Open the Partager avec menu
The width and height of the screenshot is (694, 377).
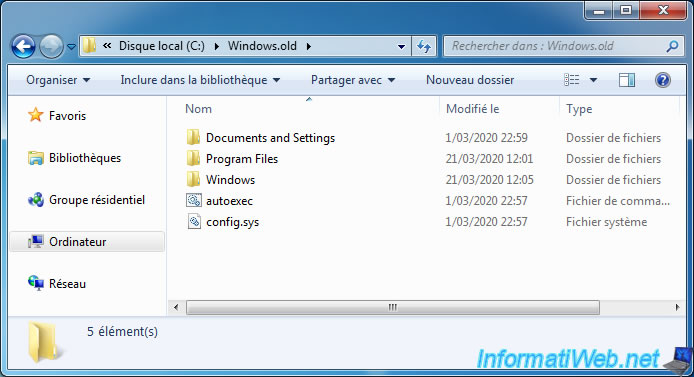click(353, 80)
